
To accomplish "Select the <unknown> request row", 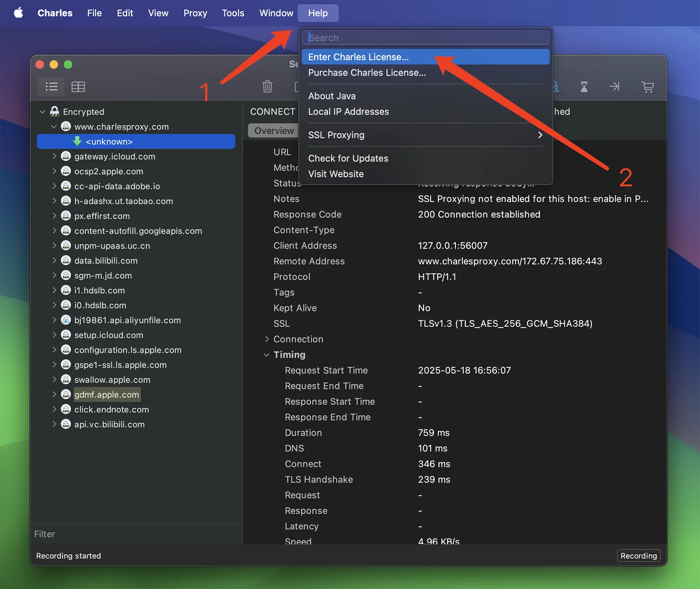I will (136, 141).
